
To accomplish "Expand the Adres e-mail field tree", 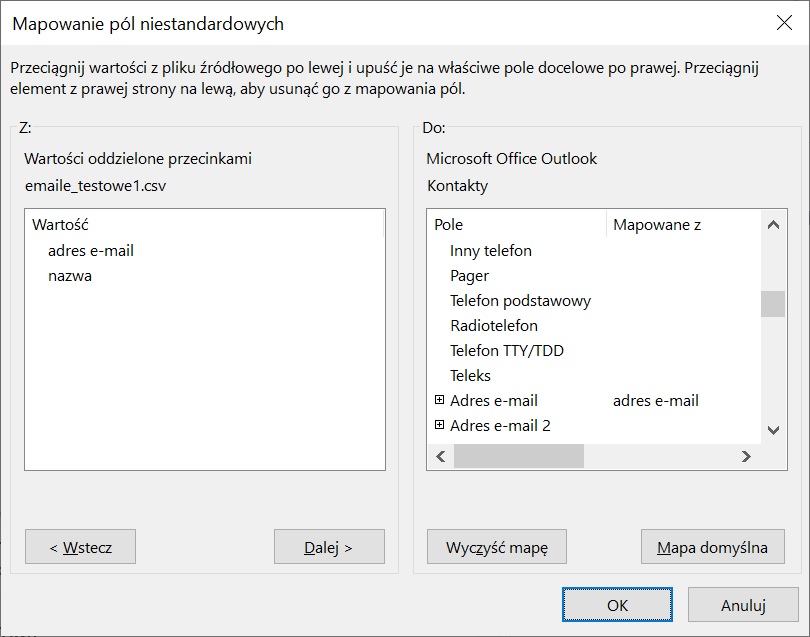I will pos(440,400).
